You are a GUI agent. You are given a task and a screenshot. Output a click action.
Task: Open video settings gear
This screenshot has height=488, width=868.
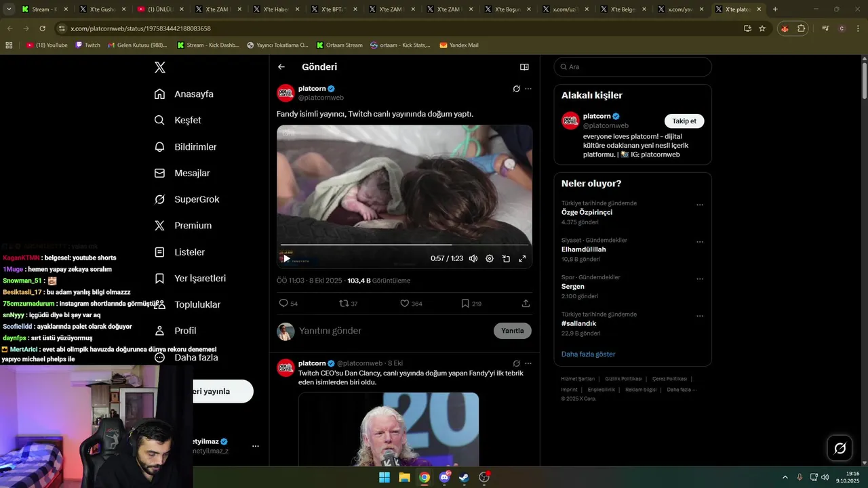490,258
